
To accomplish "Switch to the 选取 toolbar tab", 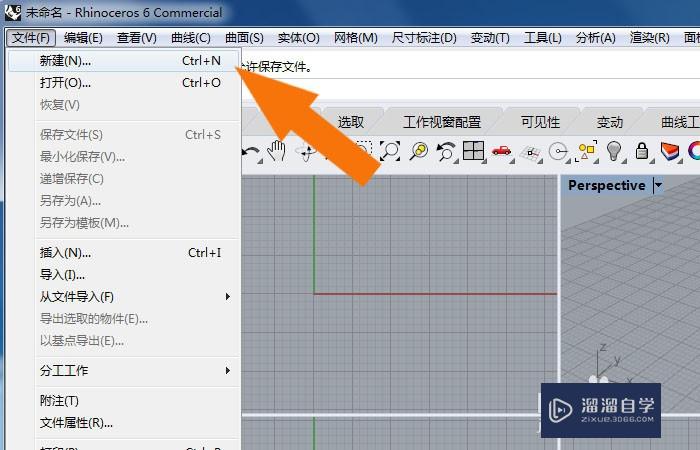I will pyautogui.click(x=350, y=122).
